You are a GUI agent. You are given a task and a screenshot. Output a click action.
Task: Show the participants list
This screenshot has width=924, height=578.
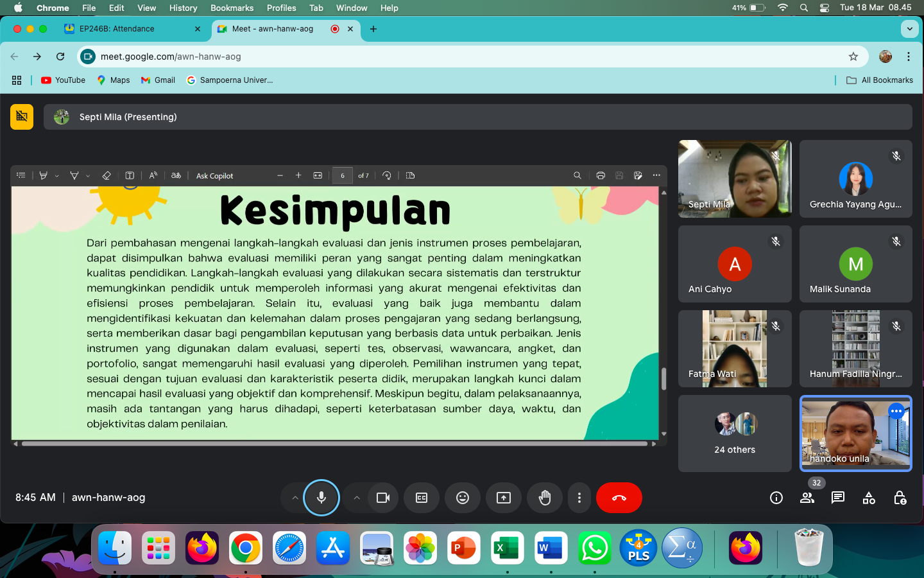coord(807,498)
